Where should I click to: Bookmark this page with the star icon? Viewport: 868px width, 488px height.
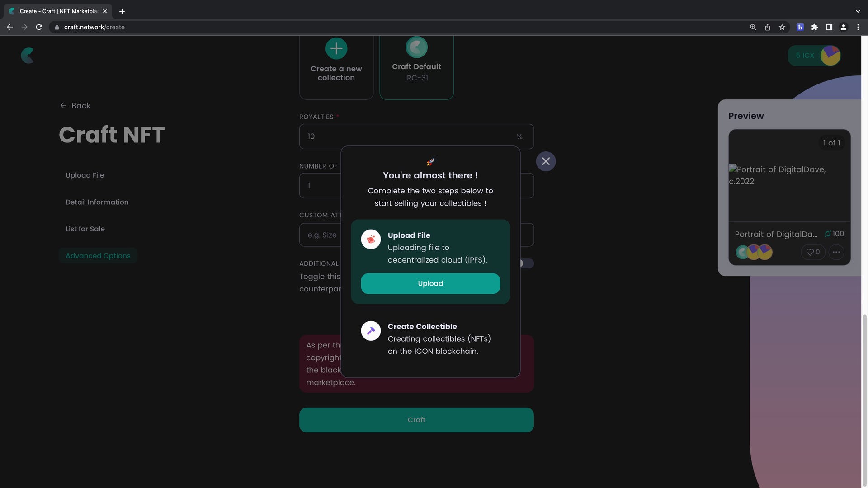(782, 27)
